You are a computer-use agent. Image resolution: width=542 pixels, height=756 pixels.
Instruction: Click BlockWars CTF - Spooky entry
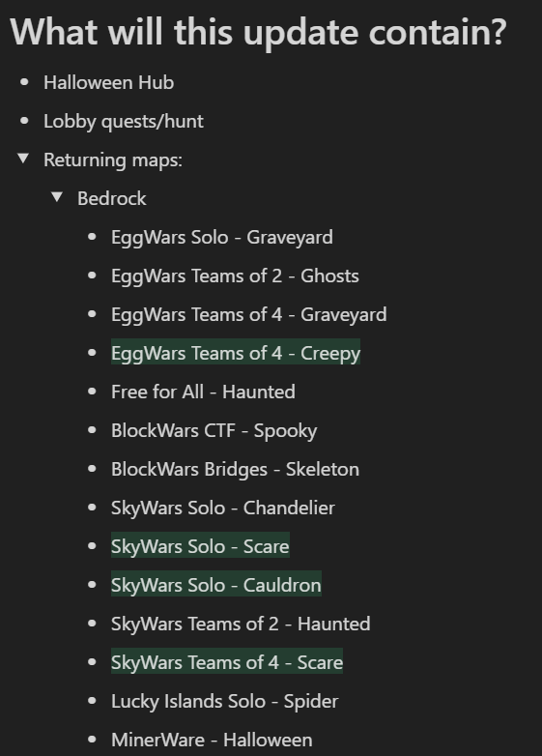point(214,431)
